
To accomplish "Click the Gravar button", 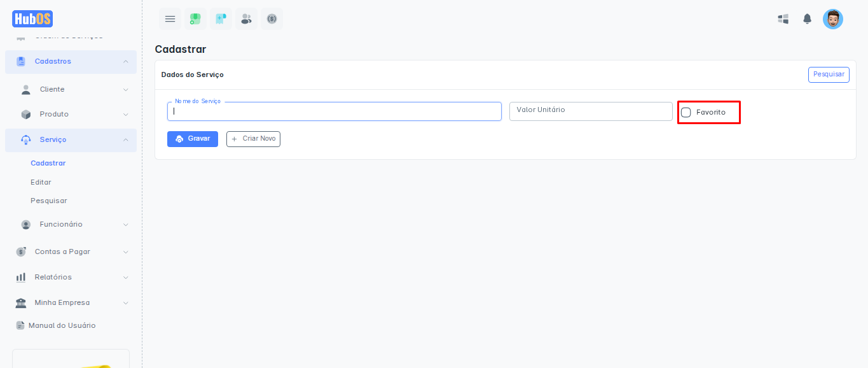I will coord(193,139).
